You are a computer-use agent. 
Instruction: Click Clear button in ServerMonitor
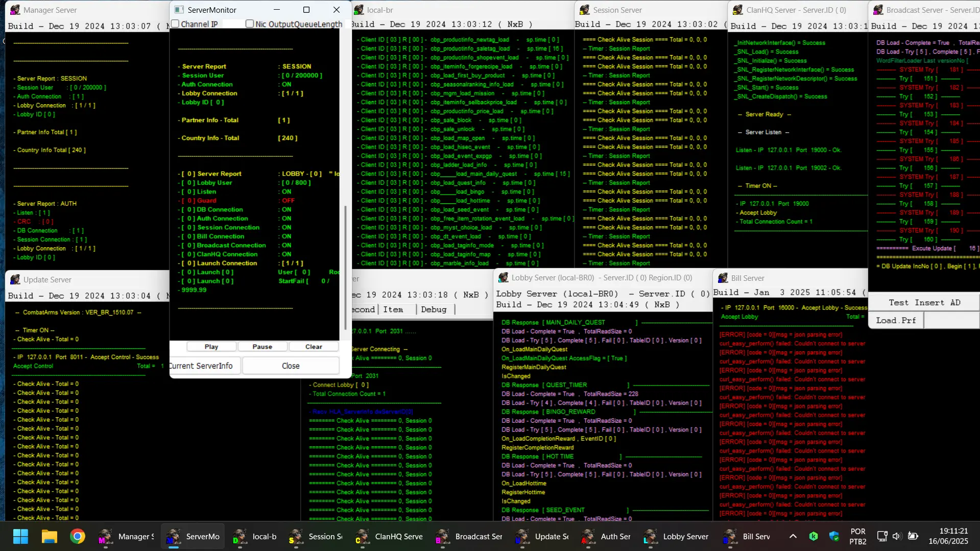314,347
